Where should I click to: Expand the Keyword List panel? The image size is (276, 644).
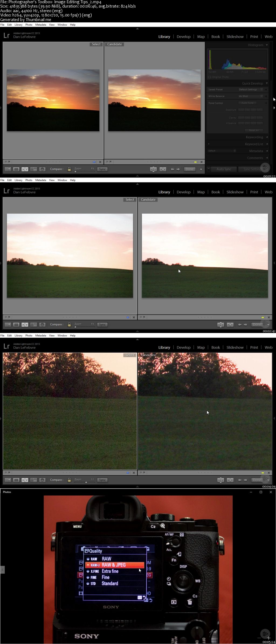tap(267, 144)
